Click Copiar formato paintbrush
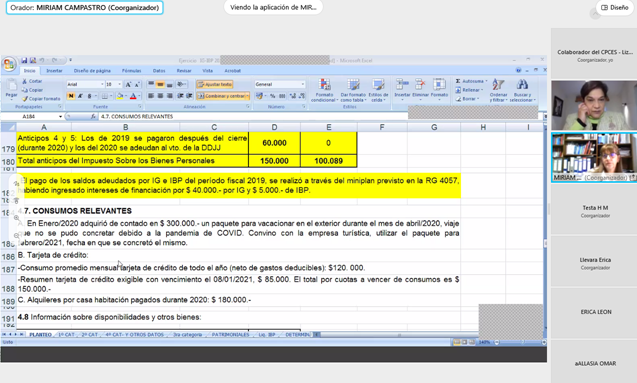Viewport: 637px width, 383px height. 41,99
